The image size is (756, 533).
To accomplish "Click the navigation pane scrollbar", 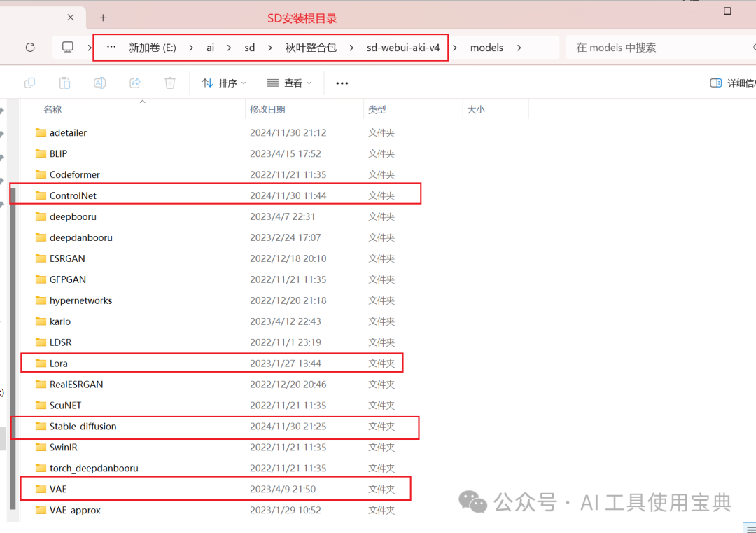I will (13, 348).
